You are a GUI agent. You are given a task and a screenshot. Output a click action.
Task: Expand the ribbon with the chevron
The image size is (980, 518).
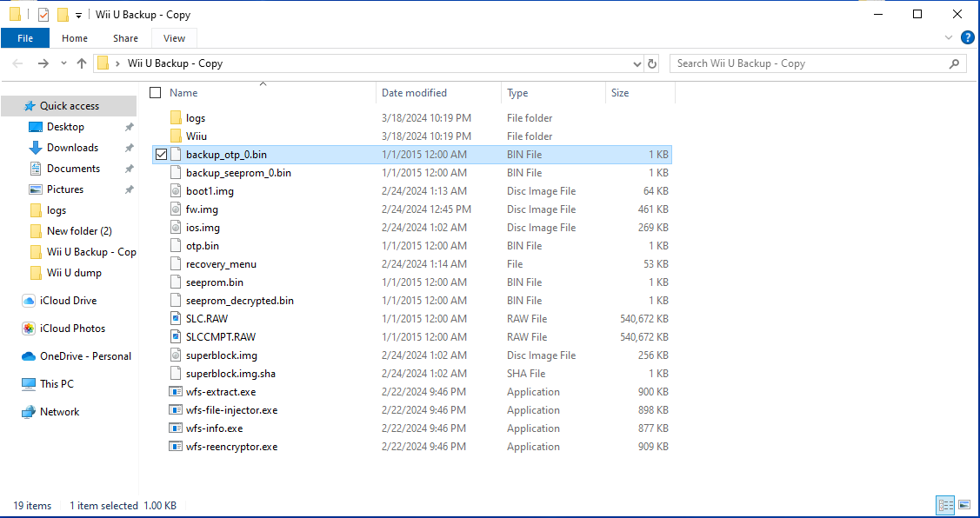coord(949,38)
